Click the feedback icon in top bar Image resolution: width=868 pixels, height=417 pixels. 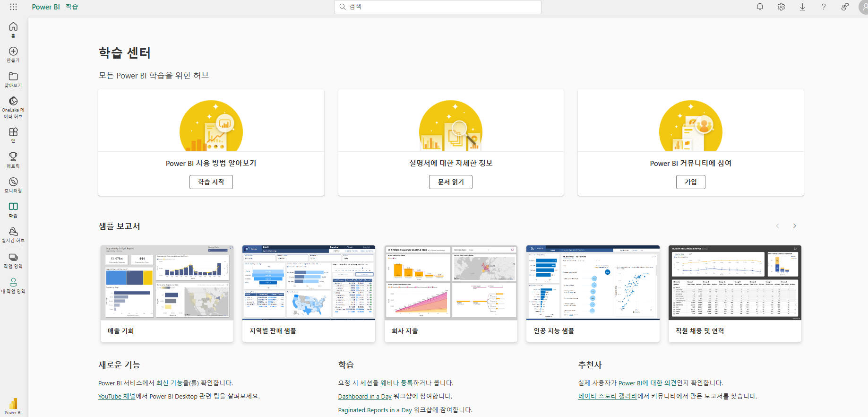[845, 7]
